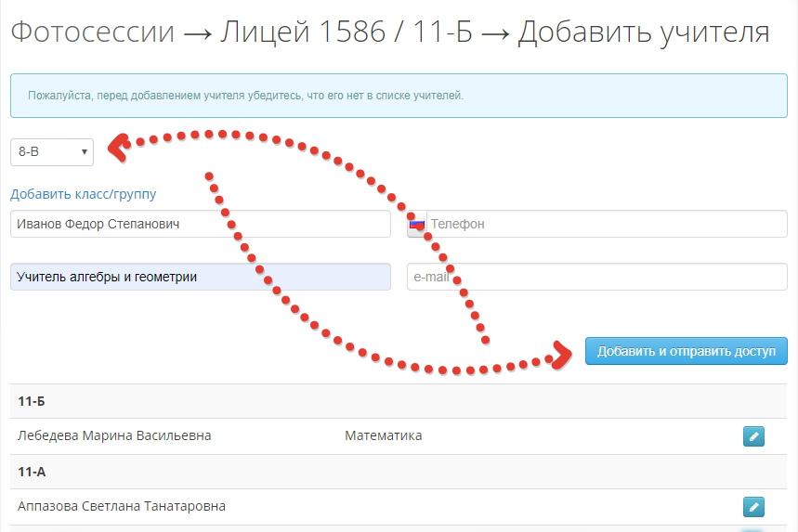Edit teacher Аппазова Светлана Танатаровна via pencil icon
This screenshot has height=532, width=798.
pyautogui.click(x=753, y=507)
